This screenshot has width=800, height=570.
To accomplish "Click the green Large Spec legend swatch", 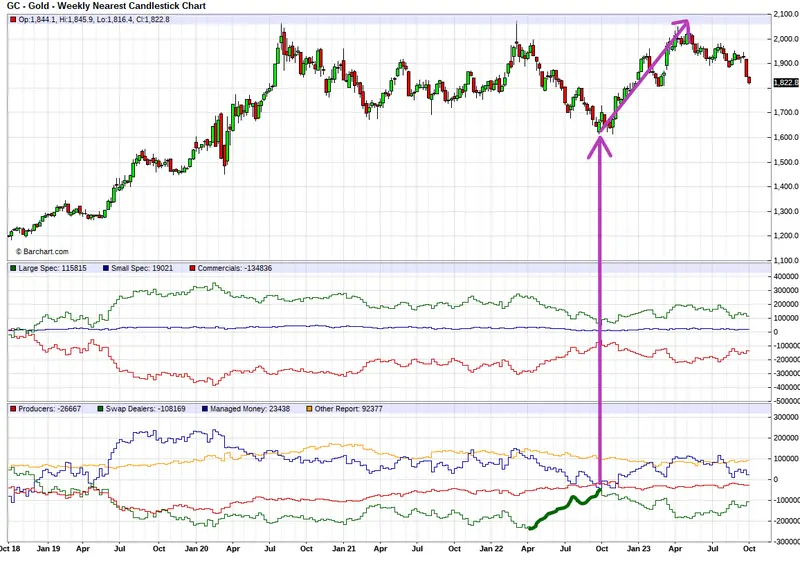I will pos(13,268).
